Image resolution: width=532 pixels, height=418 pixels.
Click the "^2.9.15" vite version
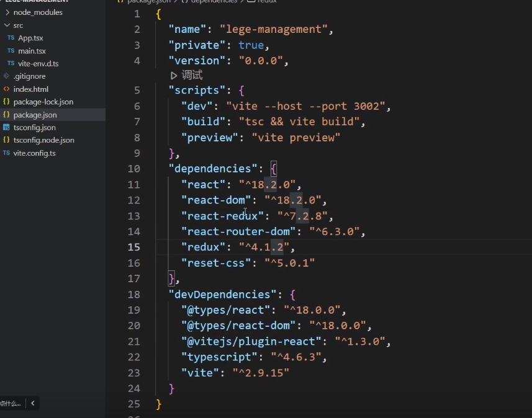261,373
